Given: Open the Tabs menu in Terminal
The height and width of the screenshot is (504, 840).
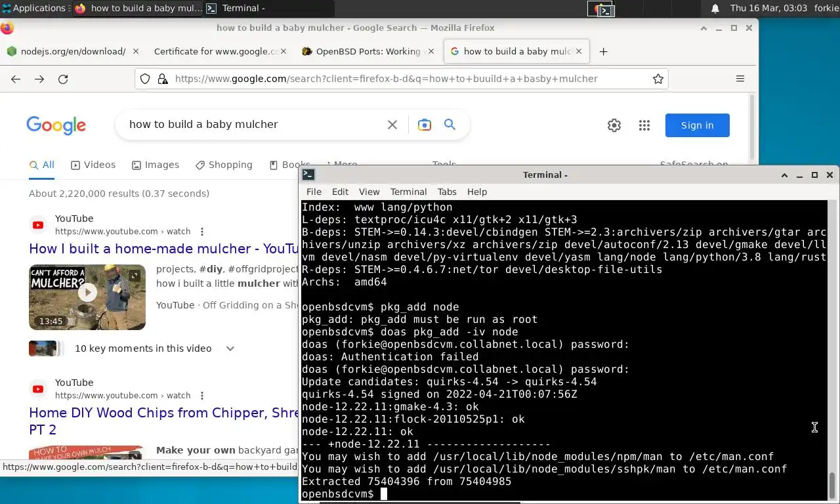Looking at the screenshot, I should click(447, 192).
